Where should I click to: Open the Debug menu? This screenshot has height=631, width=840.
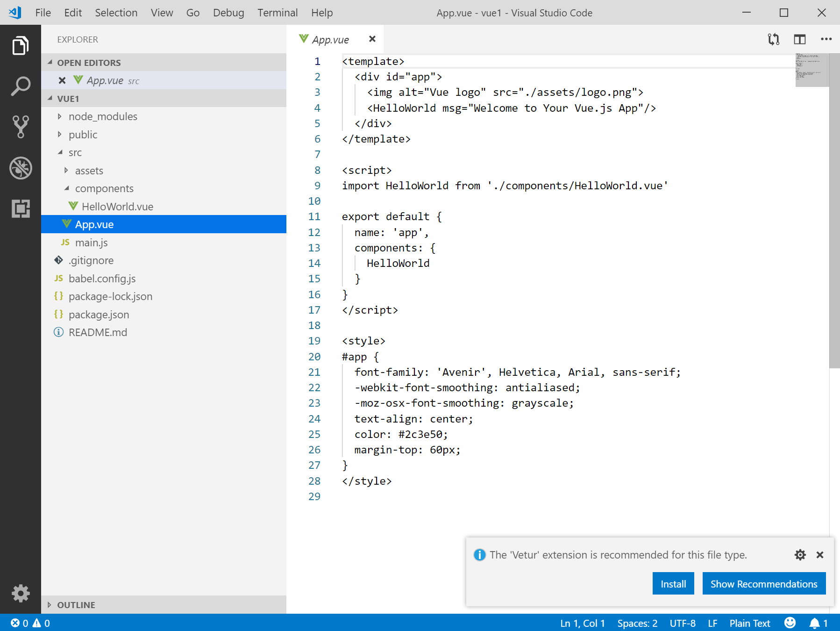pos(228,13)
